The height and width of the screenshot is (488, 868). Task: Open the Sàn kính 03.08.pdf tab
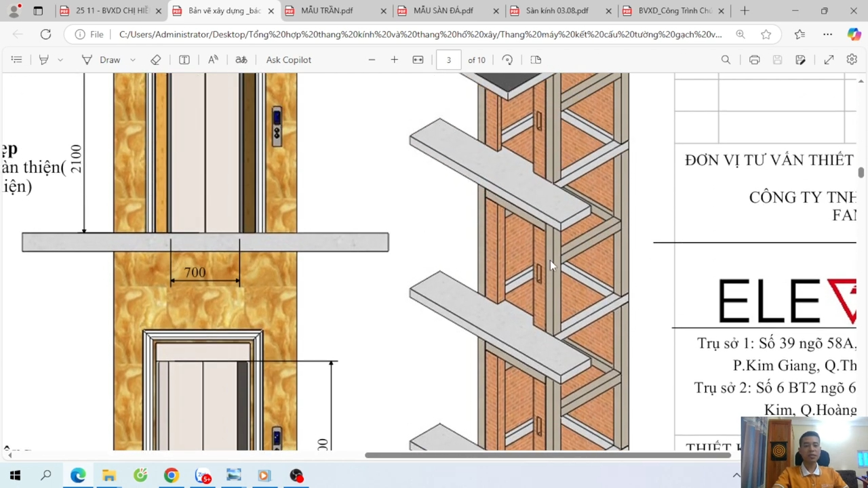(557, 11)
